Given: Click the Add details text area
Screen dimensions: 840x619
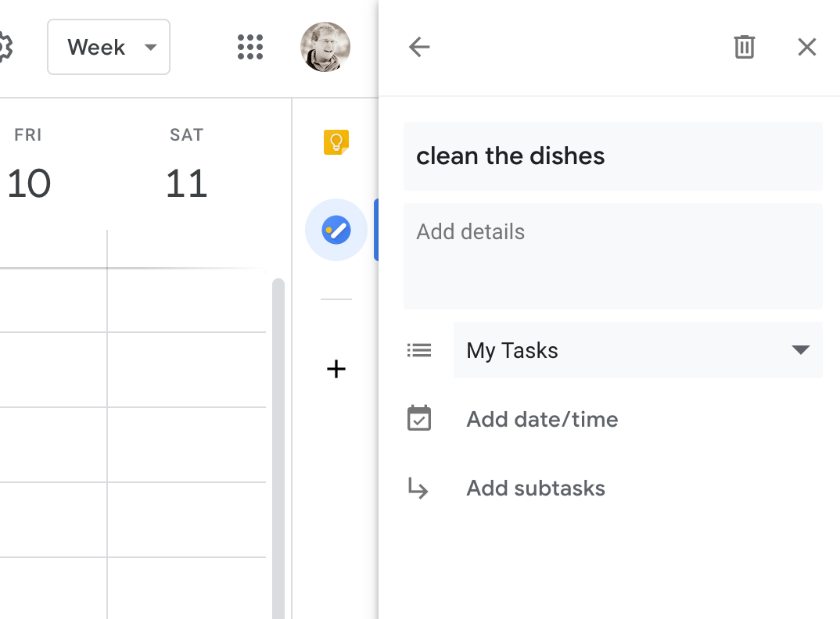Looking at the screenshot, I should point(612,256).
